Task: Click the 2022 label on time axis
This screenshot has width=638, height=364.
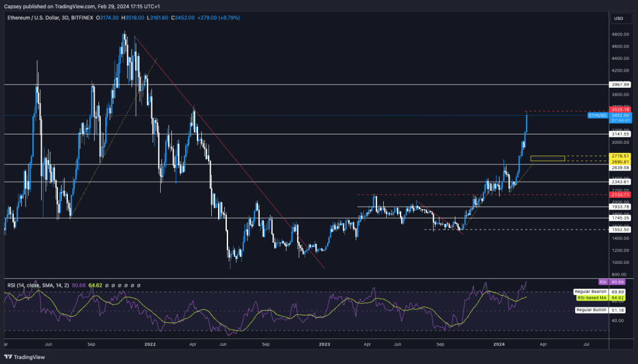Action: 150,345
